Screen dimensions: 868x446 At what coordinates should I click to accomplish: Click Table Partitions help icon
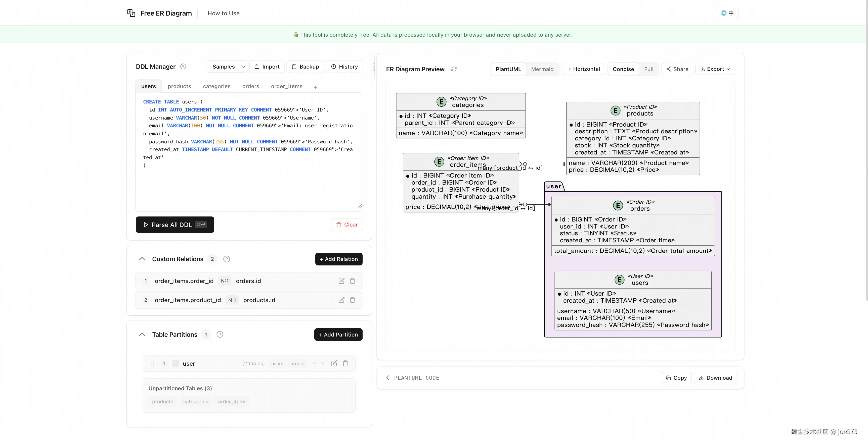tap(220, 334)
